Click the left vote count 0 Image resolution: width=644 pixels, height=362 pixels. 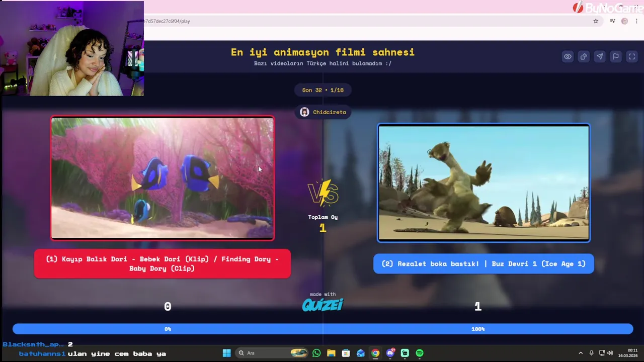pyautogui.click(x=168, y=307)
